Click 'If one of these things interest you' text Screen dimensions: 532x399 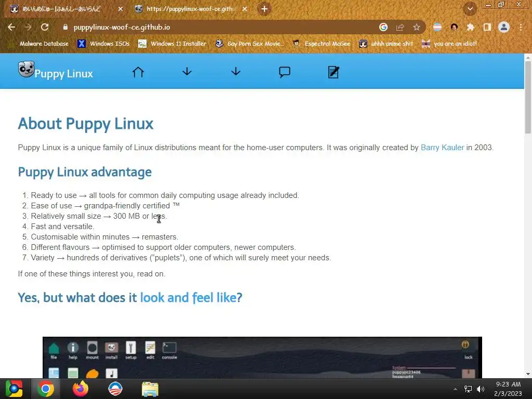coord(91,274)
